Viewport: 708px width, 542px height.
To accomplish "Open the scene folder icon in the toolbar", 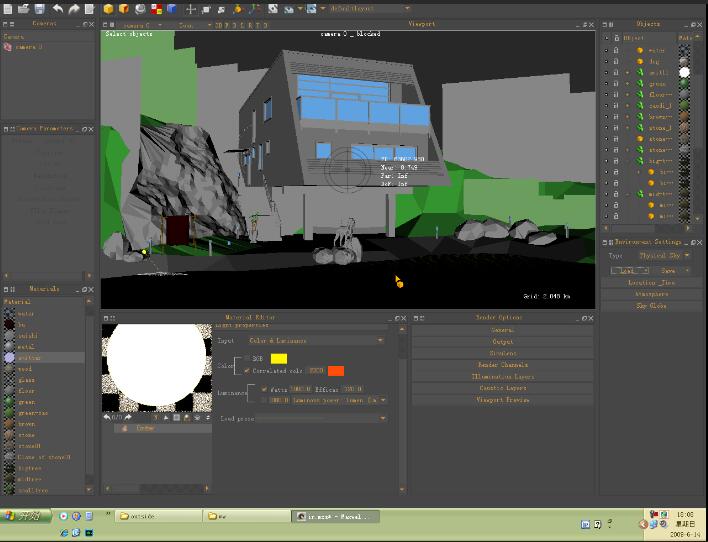I will tap(23, 9).
